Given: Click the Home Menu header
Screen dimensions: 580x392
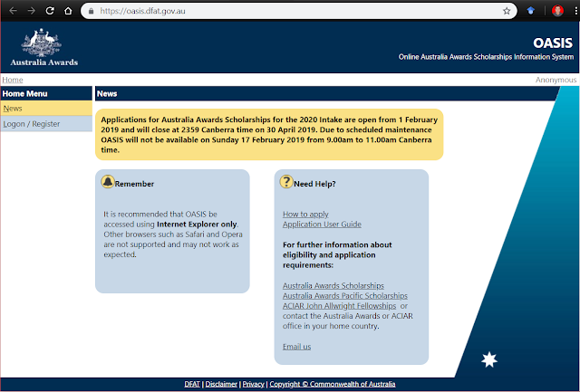Looking at the screenshot, I should point(46,93).
